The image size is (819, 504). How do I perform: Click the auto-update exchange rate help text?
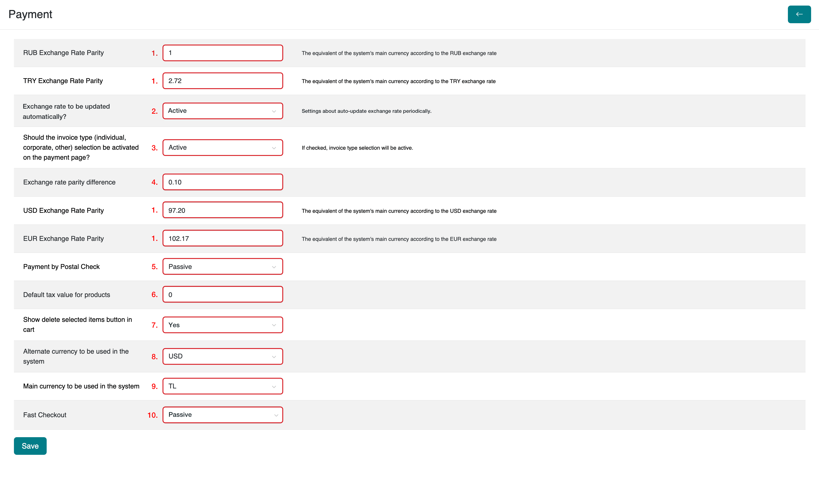366,111
